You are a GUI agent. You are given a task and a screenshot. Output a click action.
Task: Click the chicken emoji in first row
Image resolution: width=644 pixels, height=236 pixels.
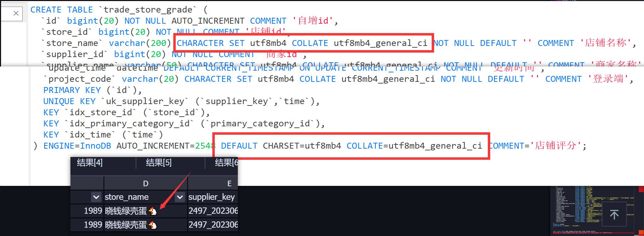[x=153, y=211]
